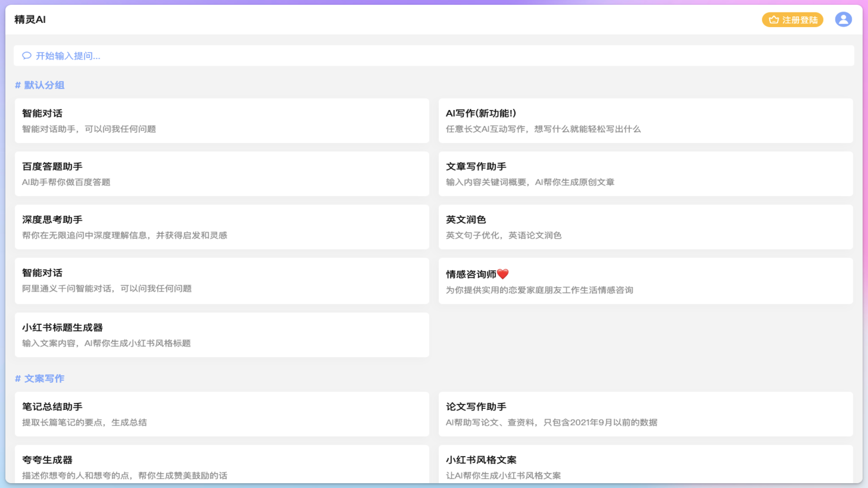Screen dimensions: 868x488
Task: Open AI写作(新功能!) card
Action: (x=646, y=121)
